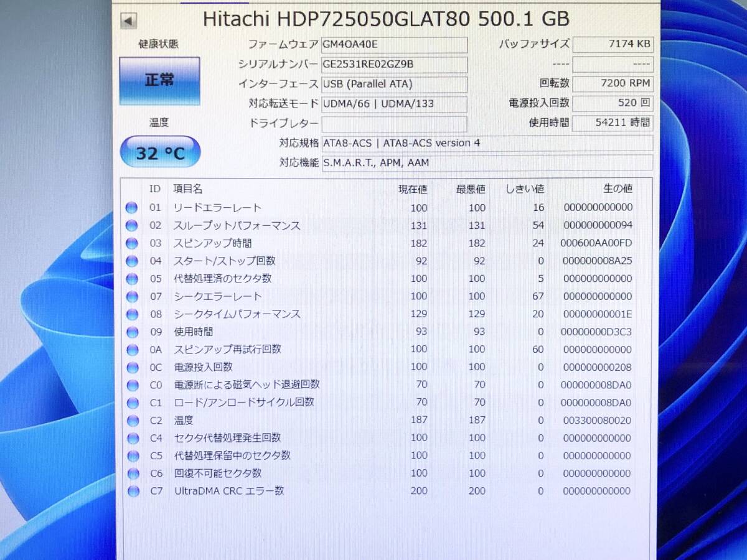Select the スループットパフォーマンス attribute name
This screenshot has height=560, width=747.
click(237, 226)
